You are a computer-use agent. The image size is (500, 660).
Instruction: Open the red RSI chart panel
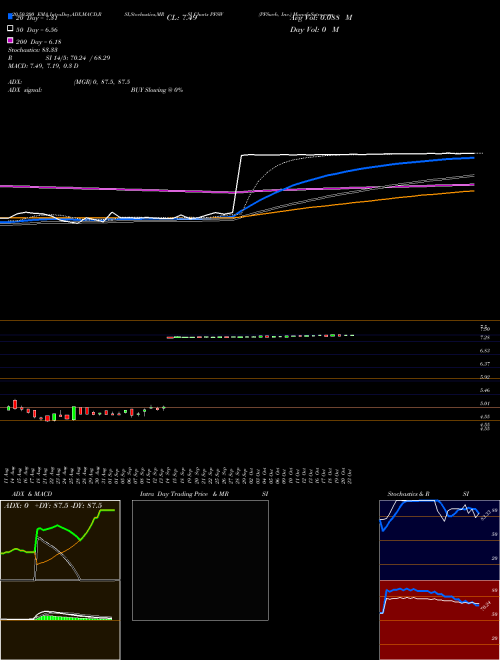point(439,620)
